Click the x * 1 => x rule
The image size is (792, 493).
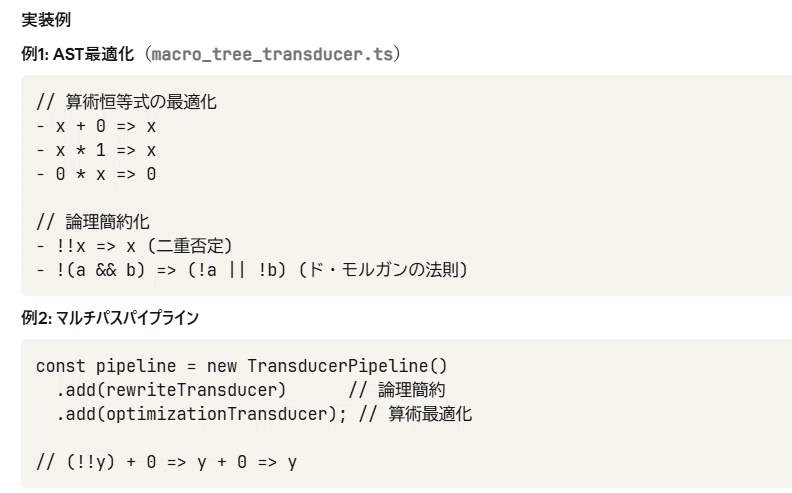pyautogui.click(x=106, y=150)
